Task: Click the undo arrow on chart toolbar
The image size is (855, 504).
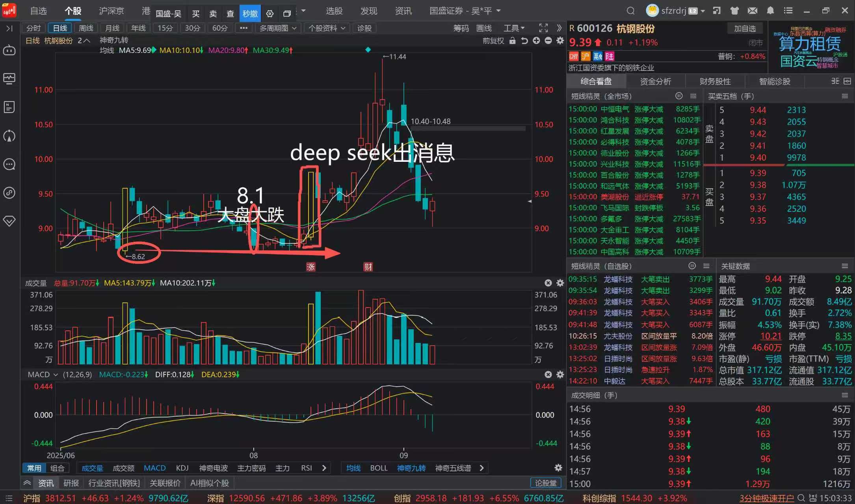Action: (524, 41)
